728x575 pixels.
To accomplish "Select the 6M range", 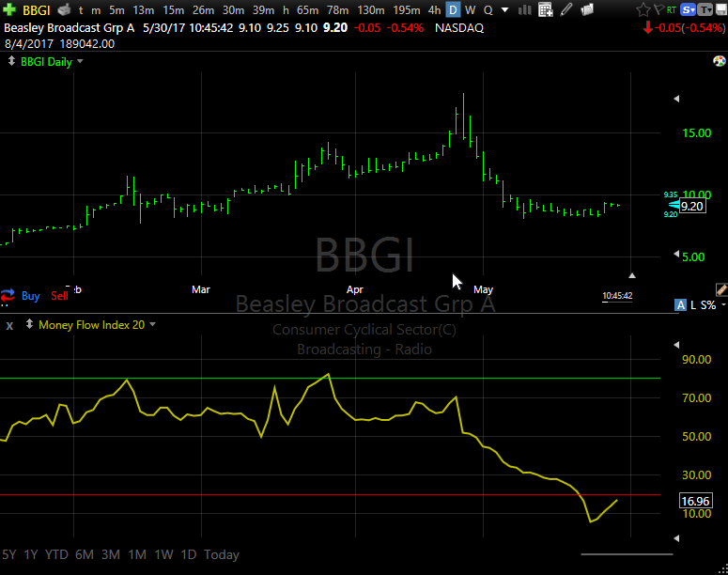I will 84,554.
